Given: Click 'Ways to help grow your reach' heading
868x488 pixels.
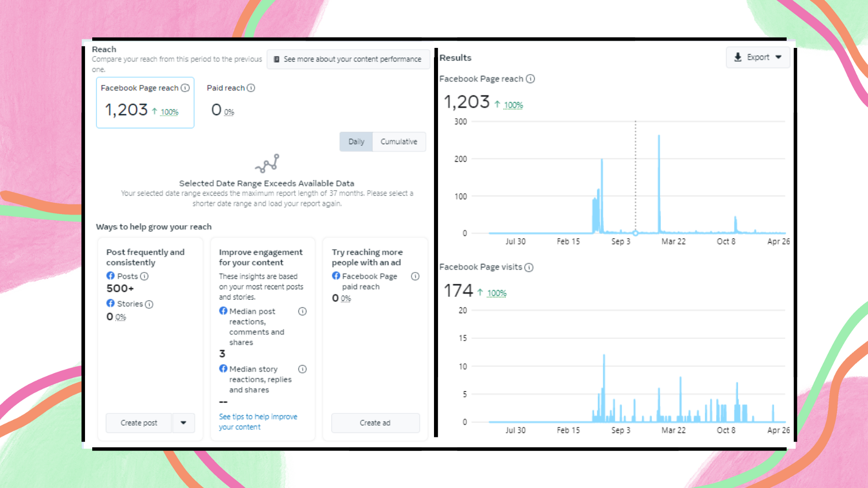Looking at the screenshot, I should 154,227.
